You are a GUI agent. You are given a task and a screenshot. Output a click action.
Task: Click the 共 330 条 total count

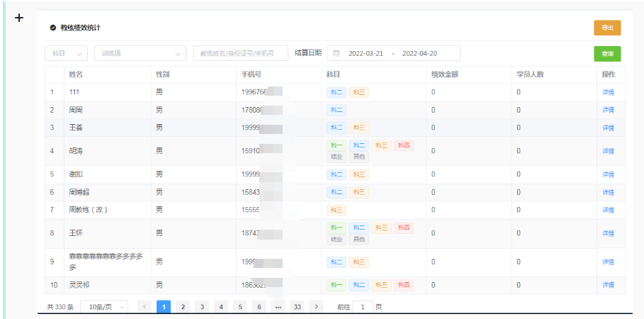pyautogui.click(x=60, y=307)
